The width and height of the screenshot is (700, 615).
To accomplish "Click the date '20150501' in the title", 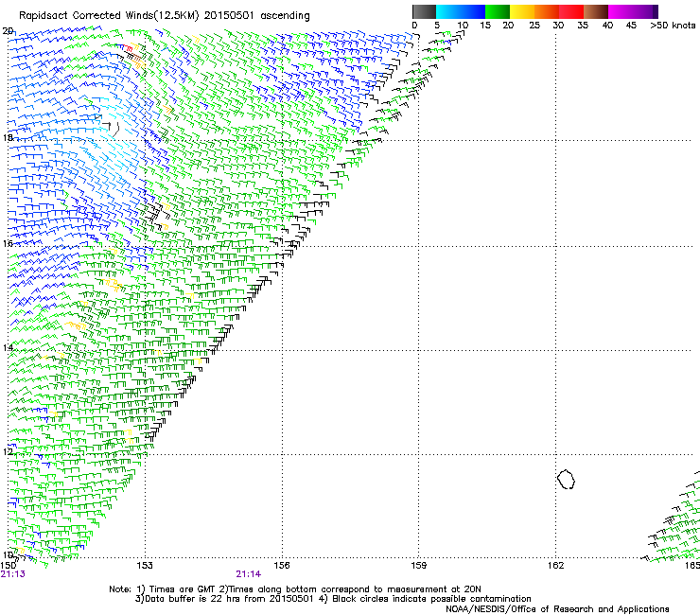I will (229, 16).
